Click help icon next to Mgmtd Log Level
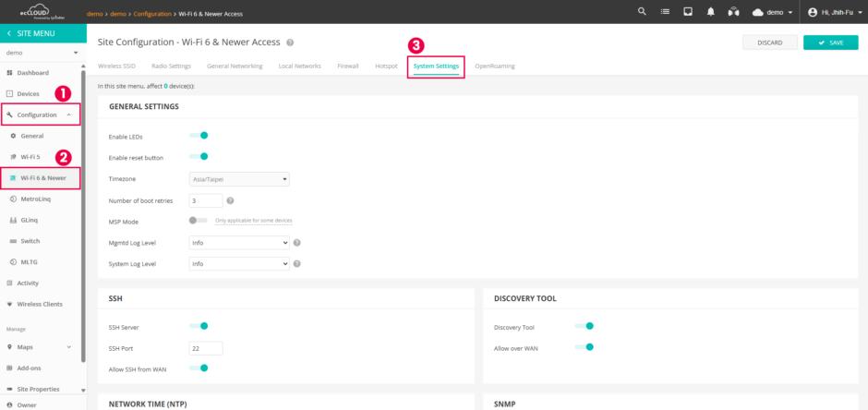Image resolution: width=868 pixels, height=410 pixels. [297, 243]
